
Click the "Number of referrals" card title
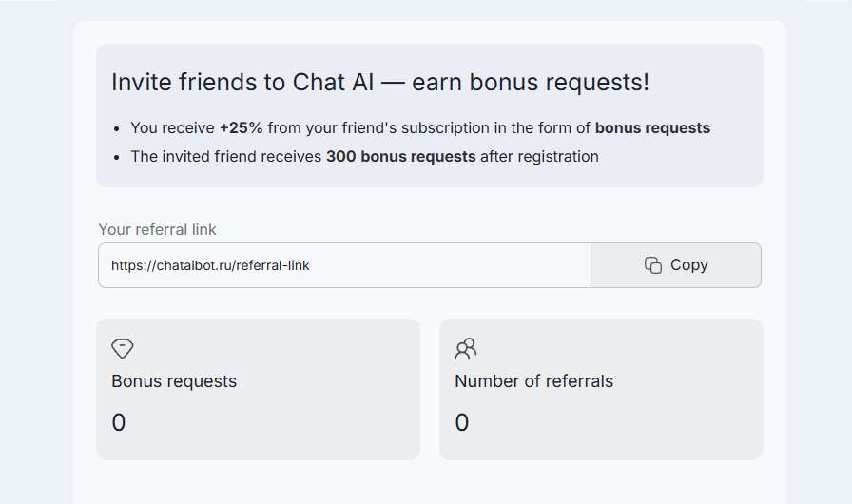point(533,381)
